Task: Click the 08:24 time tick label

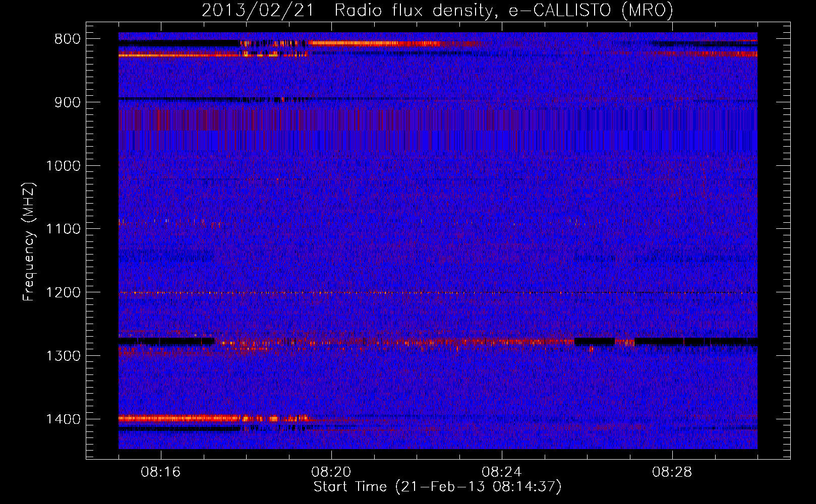Action: pyautogui.click(x=502, y=472)
